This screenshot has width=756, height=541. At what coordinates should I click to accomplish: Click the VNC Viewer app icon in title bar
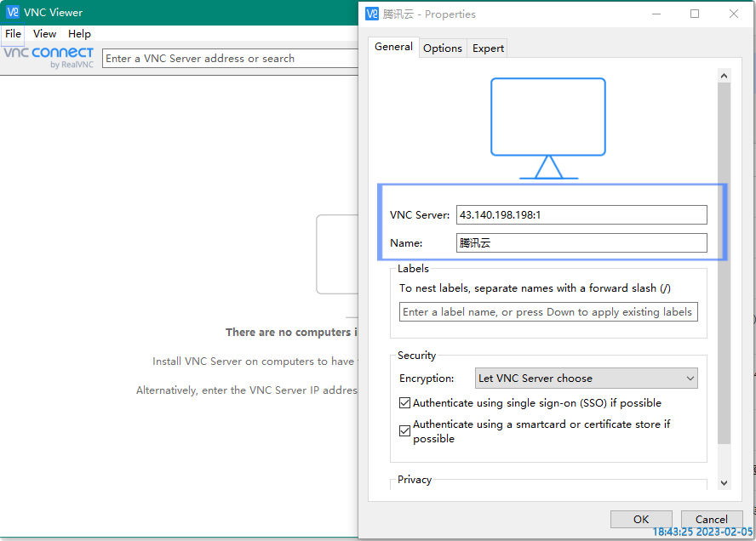coord(12,12)
